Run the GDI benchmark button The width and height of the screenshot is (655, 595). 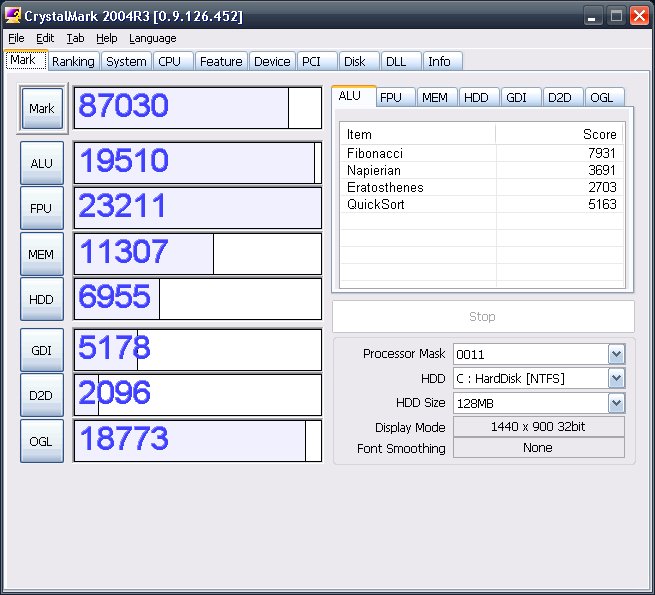[42, 350]
